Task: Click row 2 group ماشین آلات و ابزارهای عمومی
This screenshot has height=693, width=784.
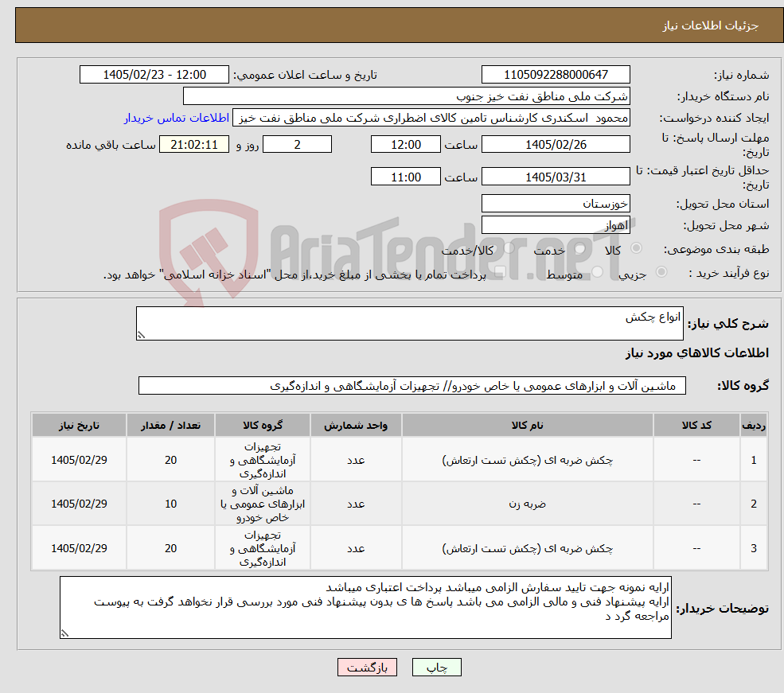Action: pyautogui.click(x=263, y=504)
